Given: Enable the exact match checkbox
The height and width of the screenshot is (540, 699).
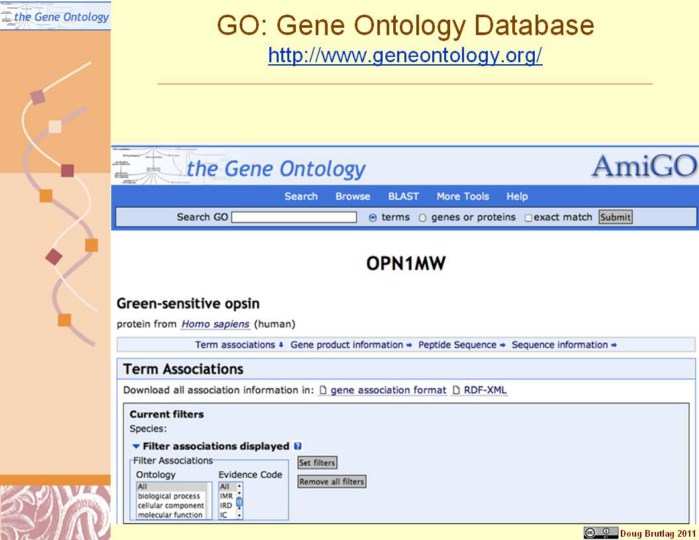Looking at the screenshot, I should pyautogui.click(x=528, y=217).
